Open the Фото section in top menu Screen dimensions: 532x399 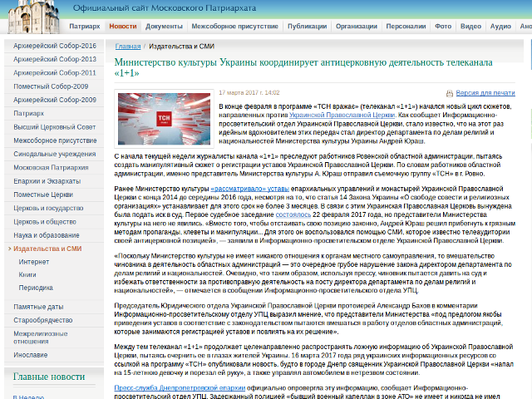coord(443,26)
